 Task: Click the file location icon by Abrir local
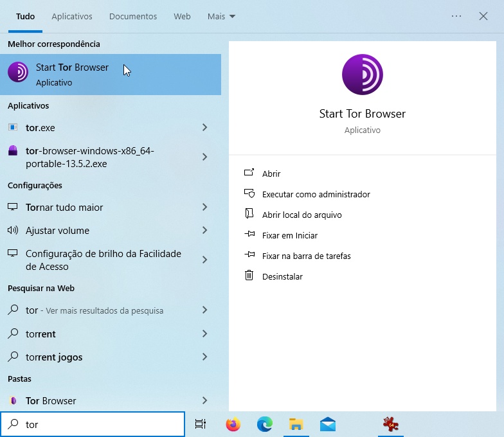tap(249, 213)
